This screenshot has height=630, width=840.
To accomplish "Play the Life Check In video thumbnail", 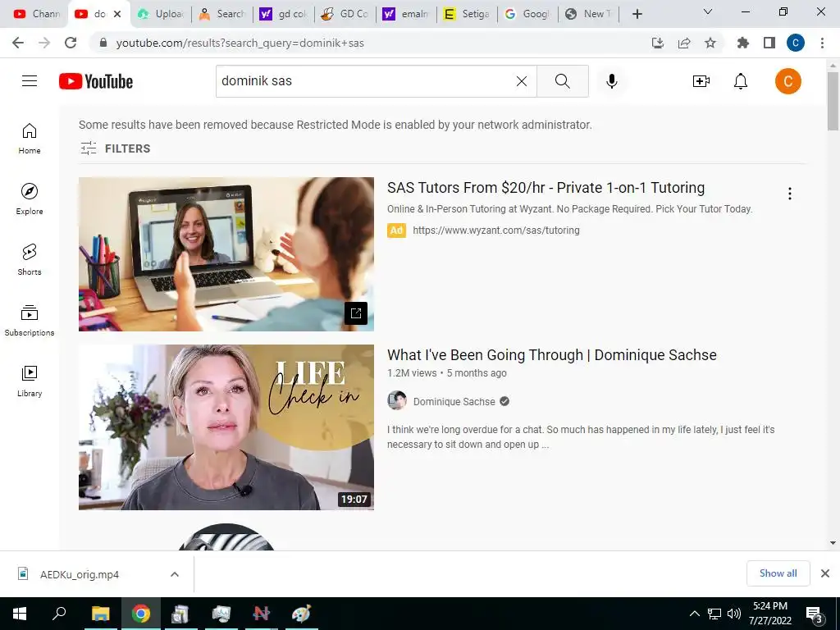I will (x=226, y=427).
